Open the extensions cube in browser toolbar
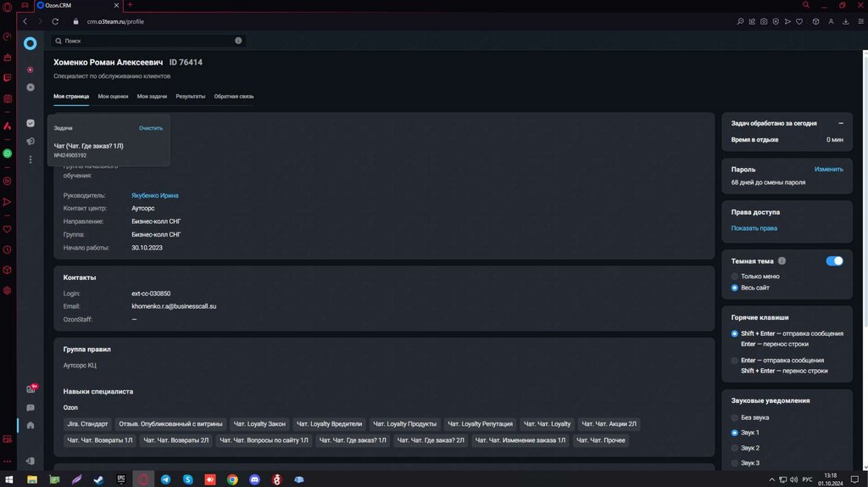This screenshot has width=868, height=487. (x=816, y=21)
